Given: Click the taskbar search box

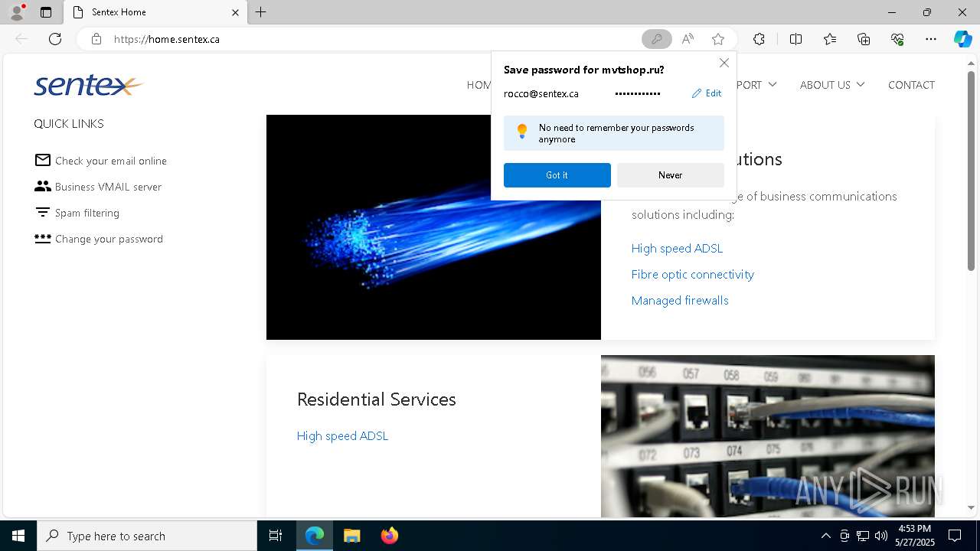Looking at the screenshot, I should pos(147,536).
